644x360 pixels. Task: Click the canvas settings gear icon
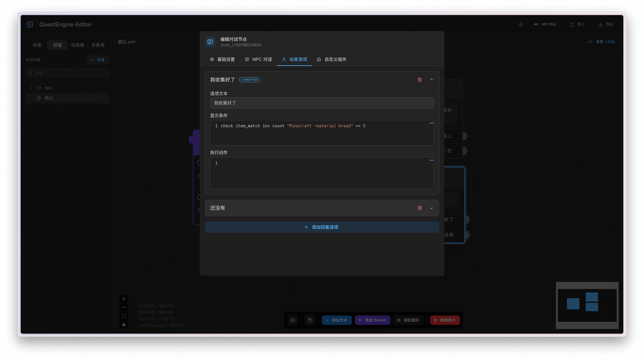(x=292, y=320)
